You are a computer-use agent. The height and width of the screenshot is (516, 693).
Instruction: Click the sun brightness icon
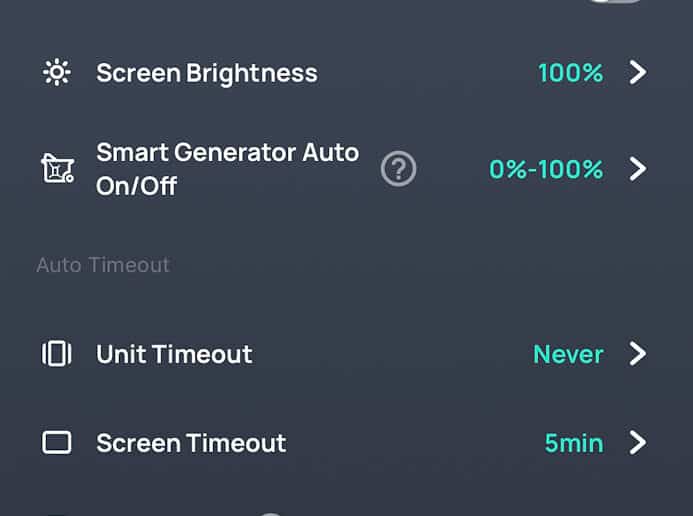coord(57,72)
